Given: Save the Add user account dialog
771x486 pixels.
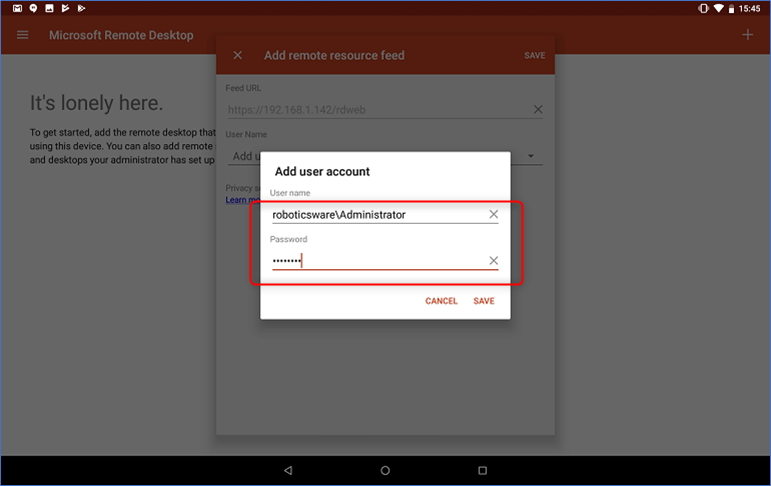Looking at the screenshot, I should [x=484, y=301].
